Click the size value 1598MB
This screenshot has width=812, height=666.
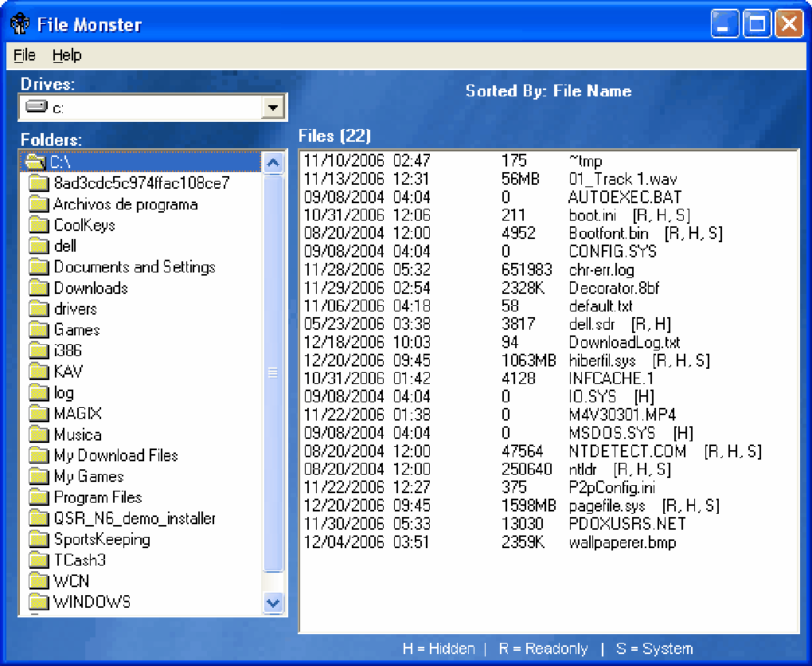(x=529, y=505)
